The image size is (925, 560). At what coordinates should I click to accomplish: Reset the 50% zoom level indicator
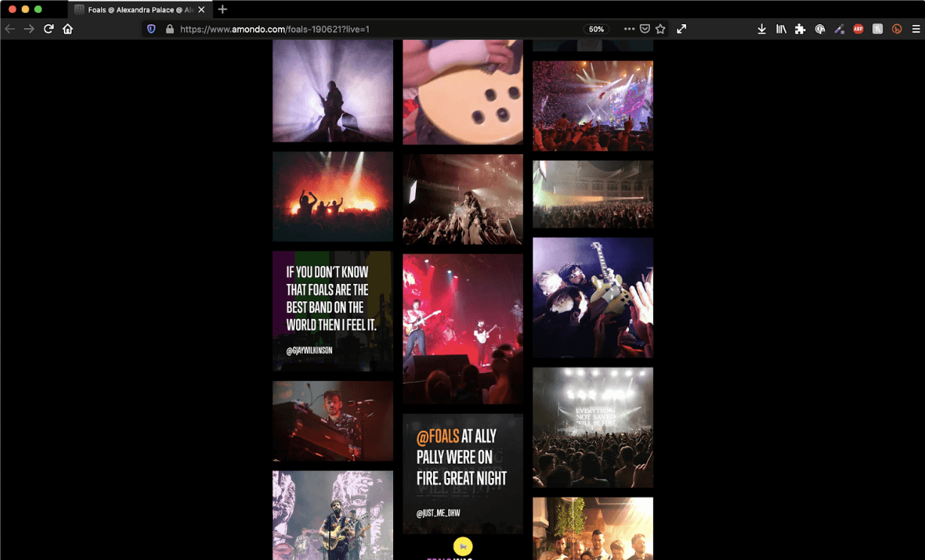(x=596, y=29)
